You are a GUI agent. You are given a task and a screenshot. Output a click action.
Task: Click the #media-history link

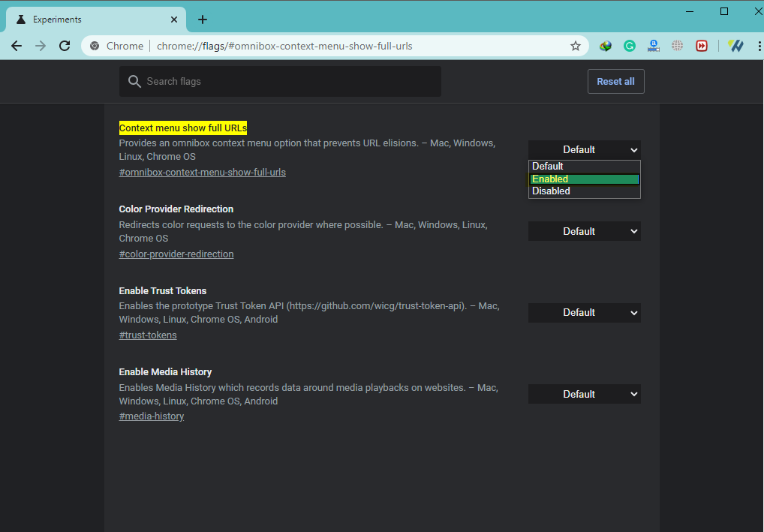(151, 416)
